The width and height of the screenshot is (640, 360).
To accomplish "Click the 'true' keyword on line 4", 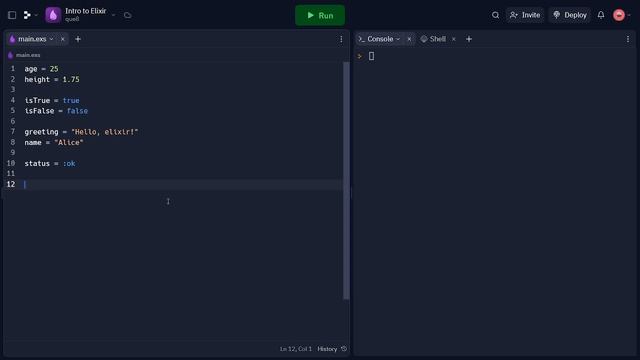I will pos(71,100).
